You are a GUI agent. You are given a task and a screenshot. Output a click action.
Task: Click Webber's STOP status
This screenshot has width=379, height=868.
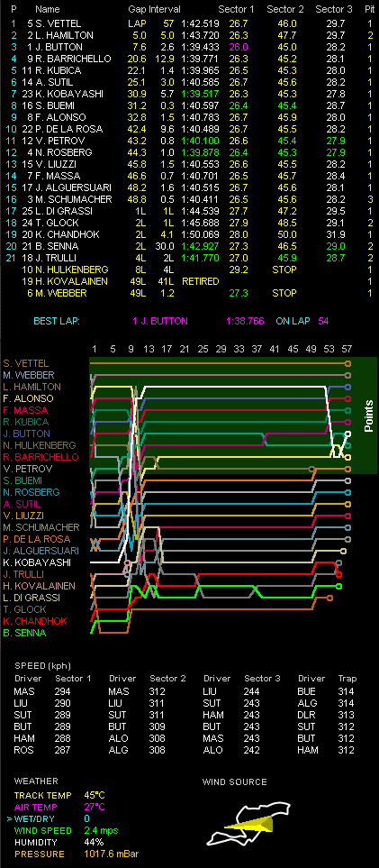284,294
